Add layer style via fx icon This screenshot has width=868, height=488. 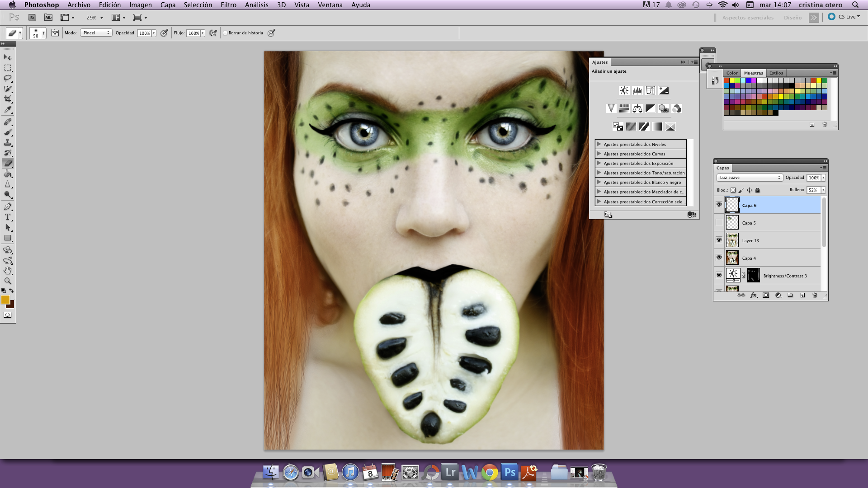753,295
